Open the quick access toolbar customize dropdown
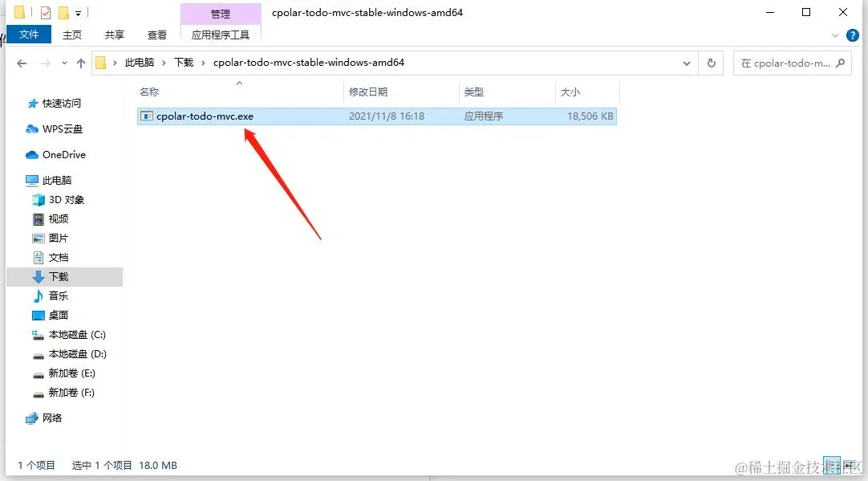Viewport: 868px width, 481px height. tap(78, 13)
